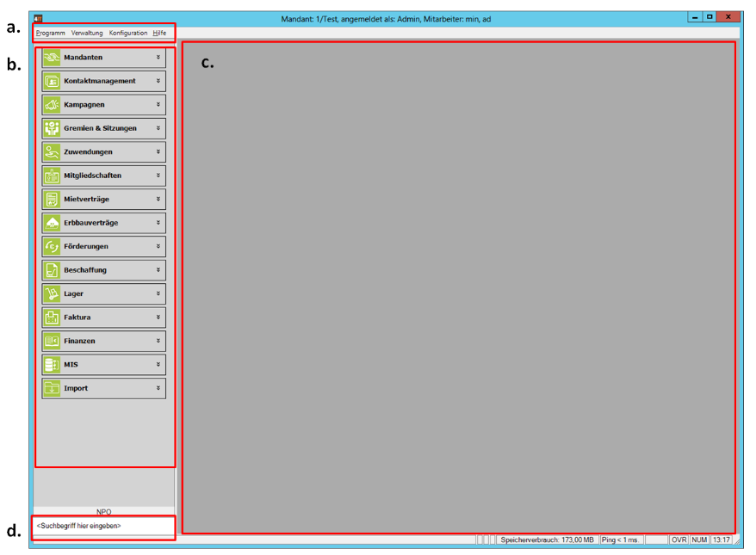Select the Mandanten module icon
756x555 pixels.
coord(53,58)
